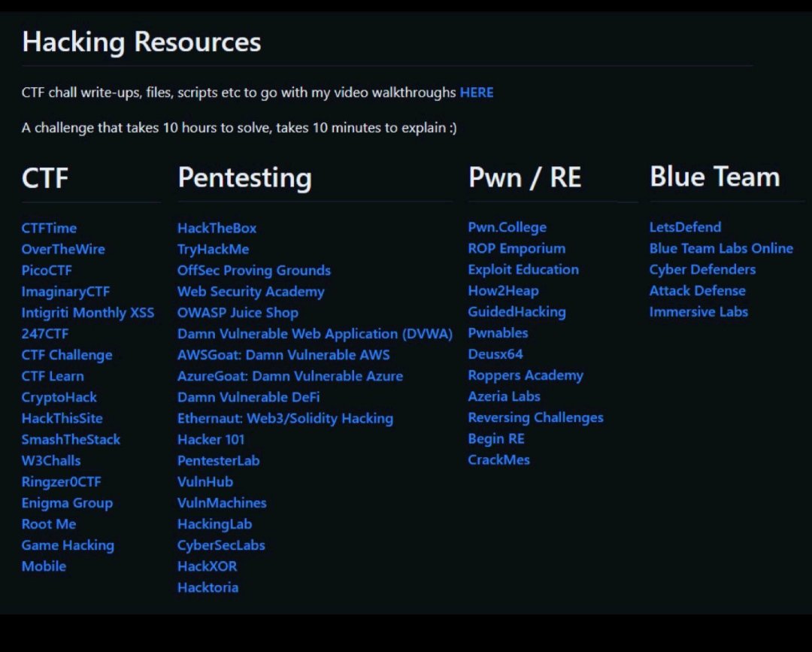Open the Pwn.College resource
The image size is (812, 652).
[507, 227]
